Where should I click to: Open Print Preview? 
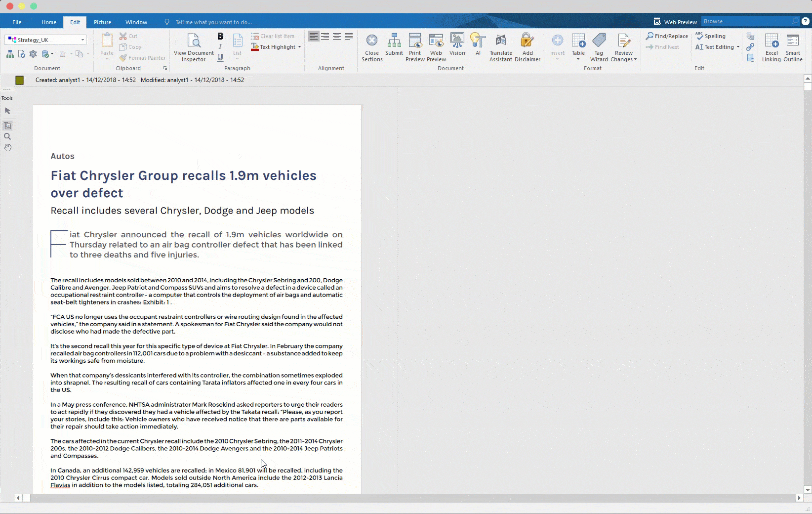[415, 47]
